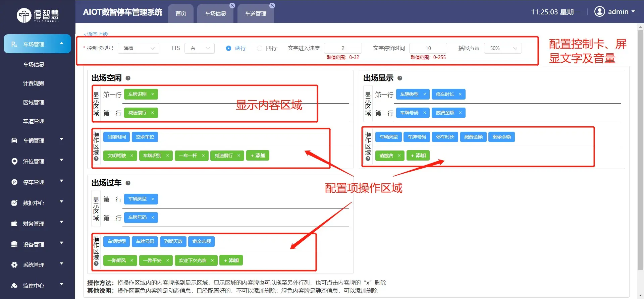Close the 车道管理 tab

click(x=272, y=5)
